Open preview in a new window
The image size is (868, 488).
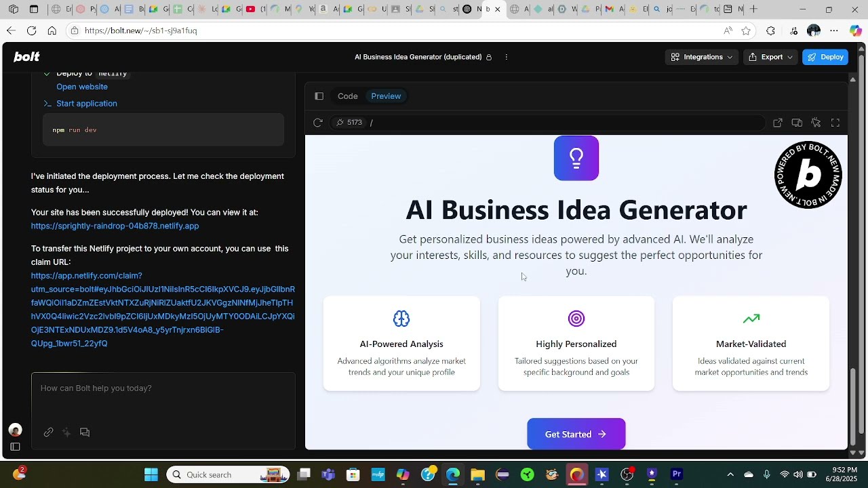click(778, 123)
